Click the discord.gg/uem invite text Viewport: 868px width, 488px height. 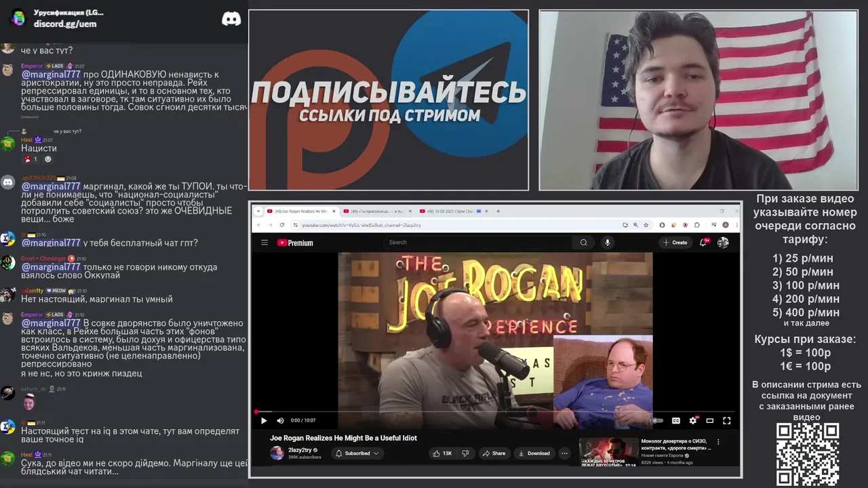65,24
